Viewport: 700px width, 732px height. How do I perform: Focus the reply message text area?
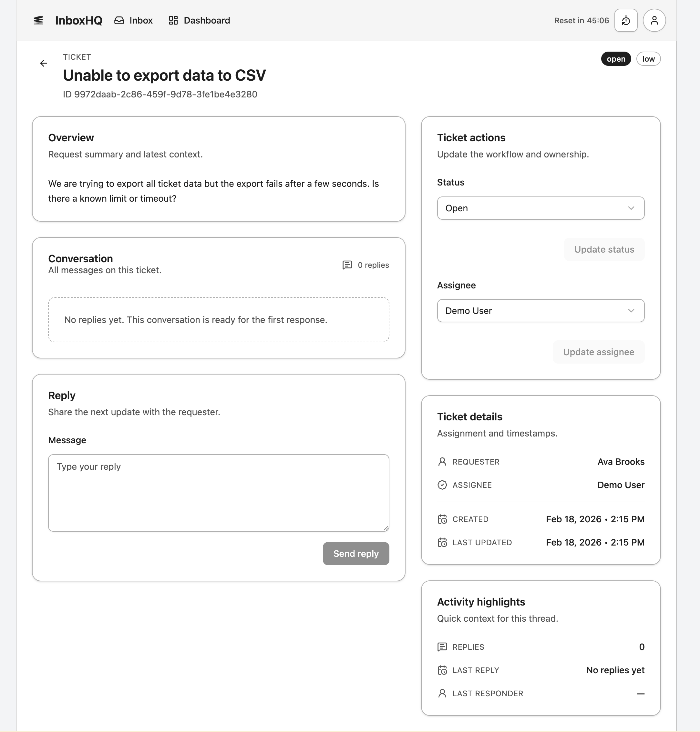pyautogui.click(x=218, y=493)
